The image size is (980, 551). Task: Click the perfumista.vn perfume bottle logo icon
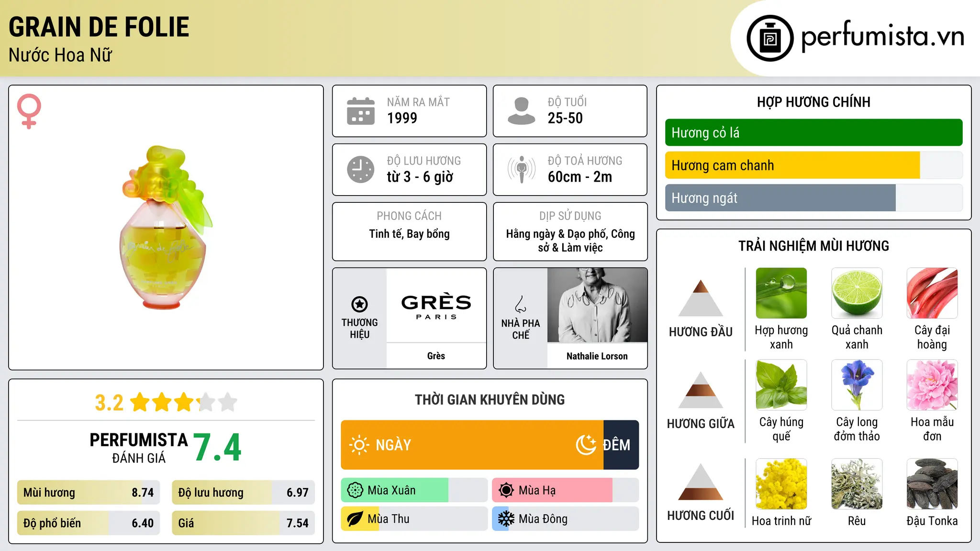770,38
